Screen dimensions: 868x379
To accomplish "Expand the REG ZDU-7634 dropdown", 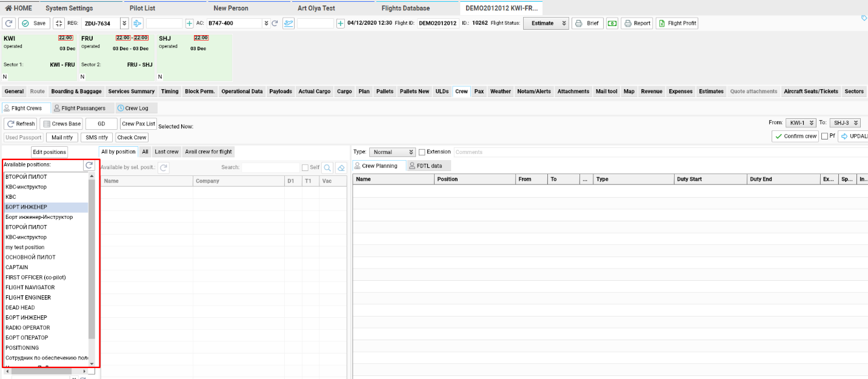I will pyautogui.click(x=124, y=23).
